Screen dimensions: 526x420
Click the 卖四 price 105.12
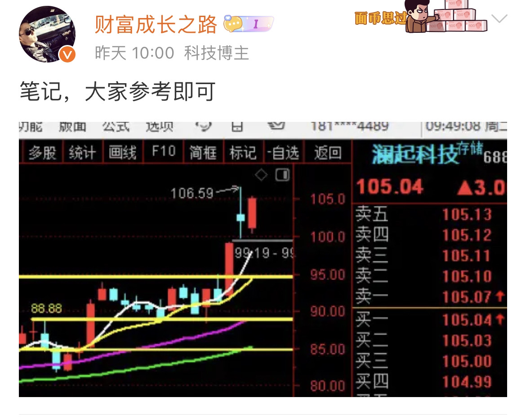coord(467,235)
